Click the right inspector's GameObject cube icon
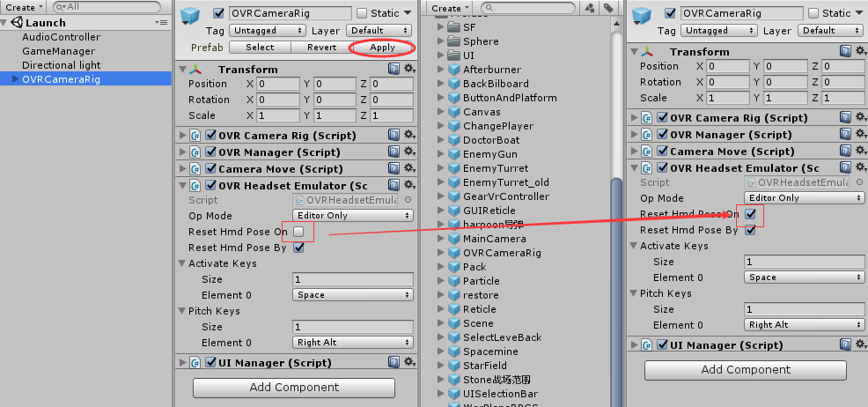Viewport: 868px width, 407px height. tap(643, 16)
